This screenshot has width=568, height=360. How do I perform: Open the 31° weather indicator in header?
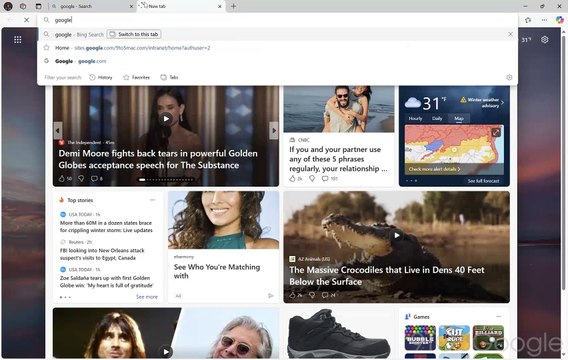pos(526,39)
